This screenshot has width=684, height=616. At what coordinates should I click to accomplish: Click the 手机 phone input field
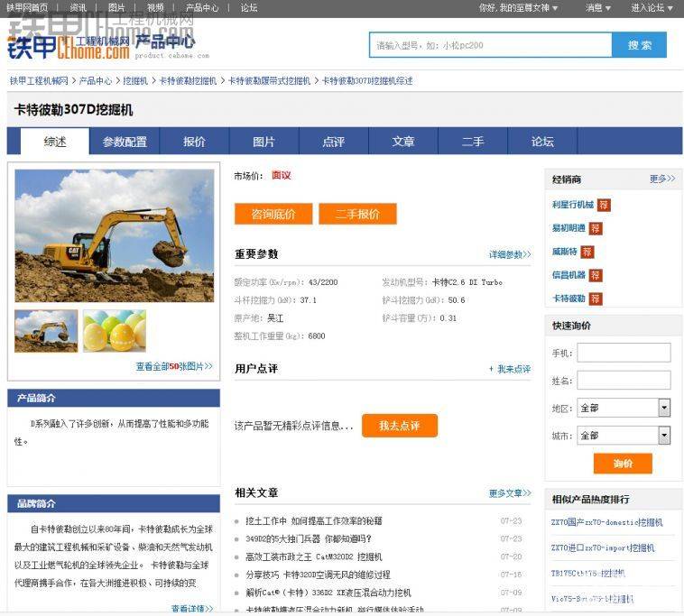coord(624,353)
